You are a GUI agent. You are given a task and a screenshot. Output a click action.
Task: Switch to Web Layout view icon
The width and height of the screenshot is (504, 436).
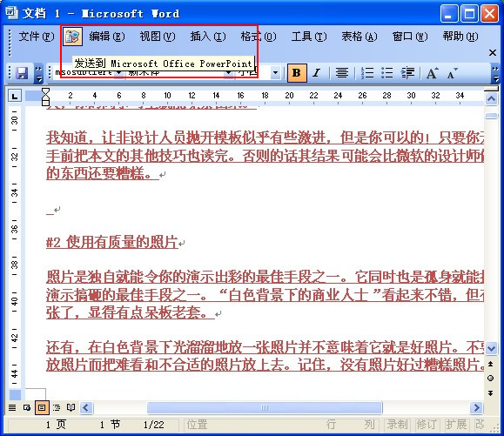pyautogui.click(x=27, y=408)
